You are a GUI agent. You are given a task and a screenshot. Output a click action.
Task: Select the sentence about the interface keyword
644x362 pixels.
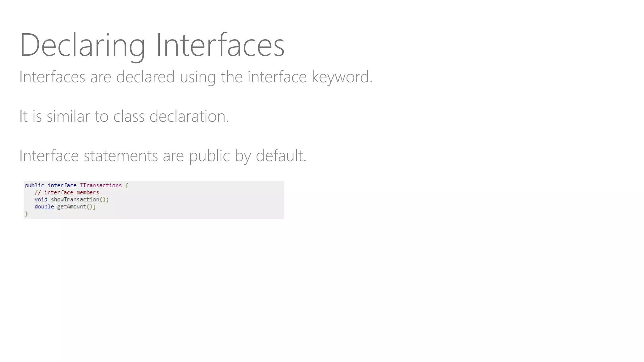point(196,77)
